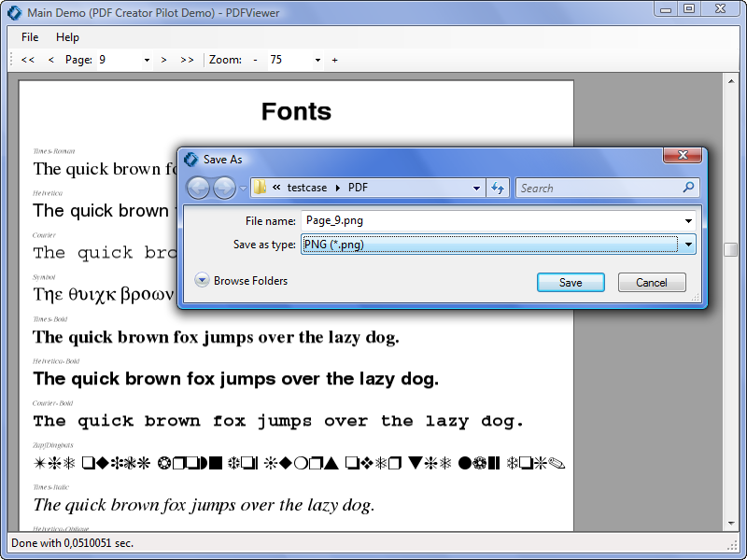Expand the address bar history dropdown

(476, 189)
